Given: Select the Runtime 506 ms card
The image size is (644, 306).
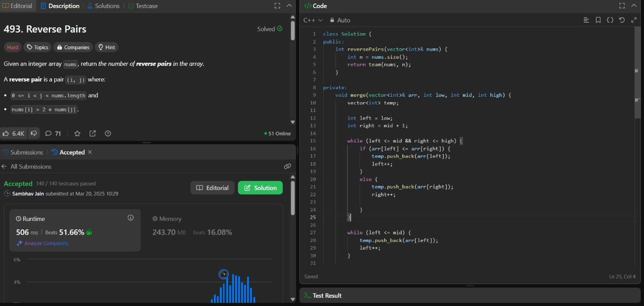Looking at the screenshot, I should point(75,230).
